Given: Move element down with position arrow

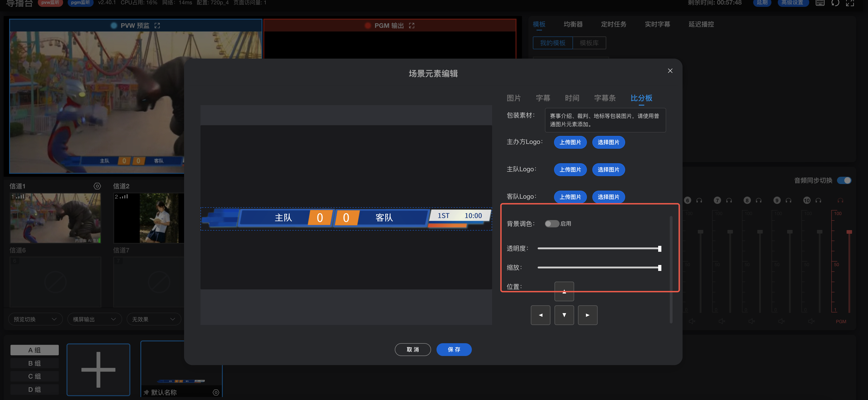Looking at the screenshot, I should 564,315.
